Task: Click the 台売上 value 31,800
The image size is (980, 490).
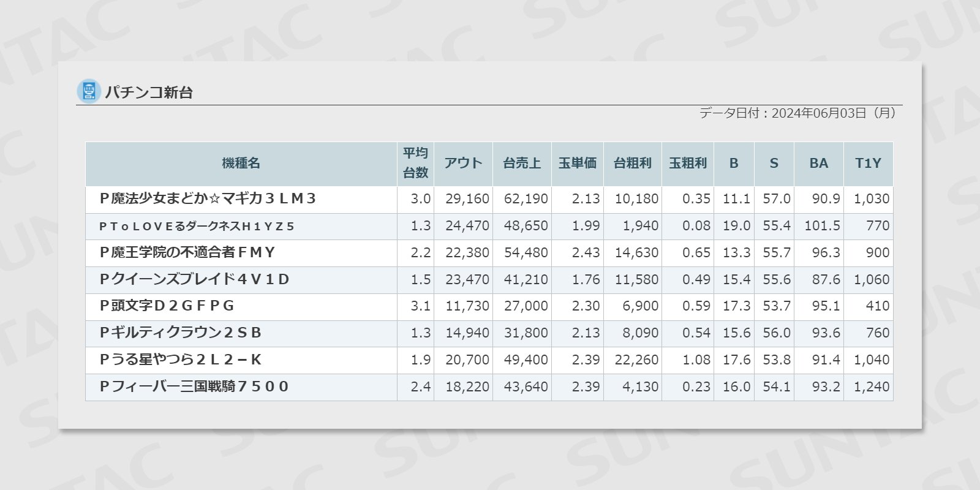Action: click(526, 333)
